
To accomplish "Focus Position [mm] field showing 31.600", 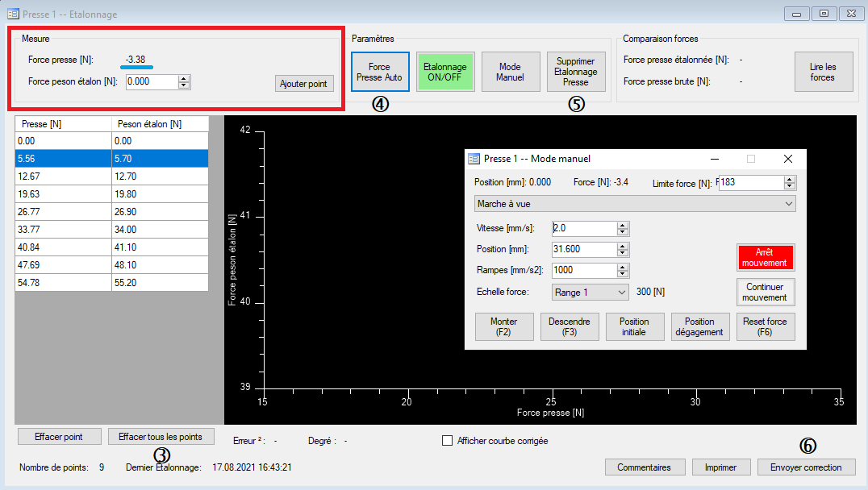I will click(585, 249).
